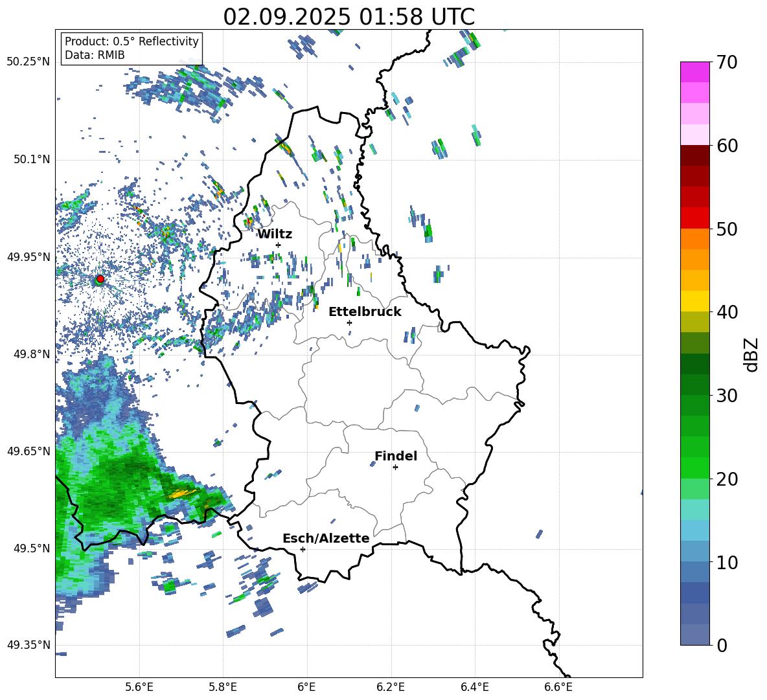This screenshot has height=700, width=767.
Task: Click the 50.25°N latitude label
Action: pos(29,62)
